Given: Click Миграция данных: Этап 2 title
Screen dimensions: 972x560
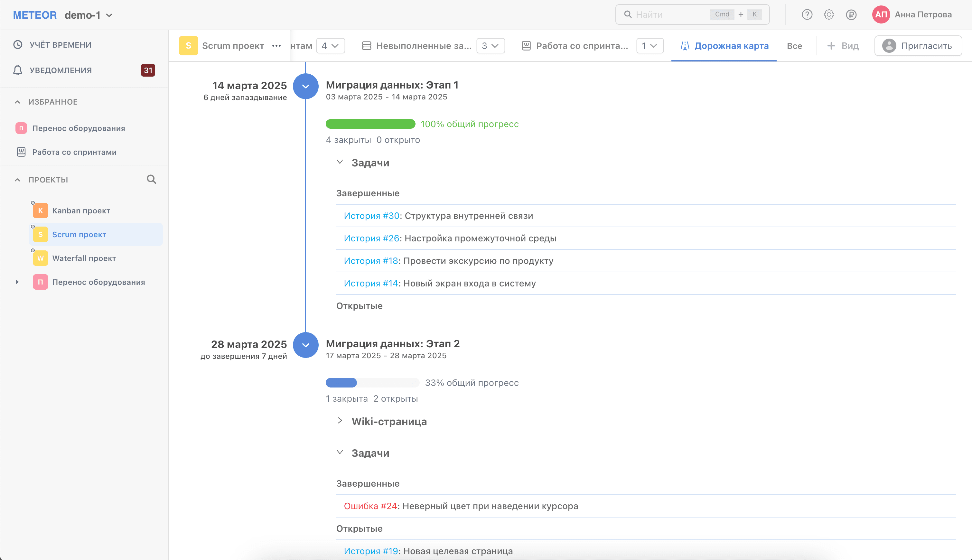Looking at the screenshot, I should coord(393,343).
